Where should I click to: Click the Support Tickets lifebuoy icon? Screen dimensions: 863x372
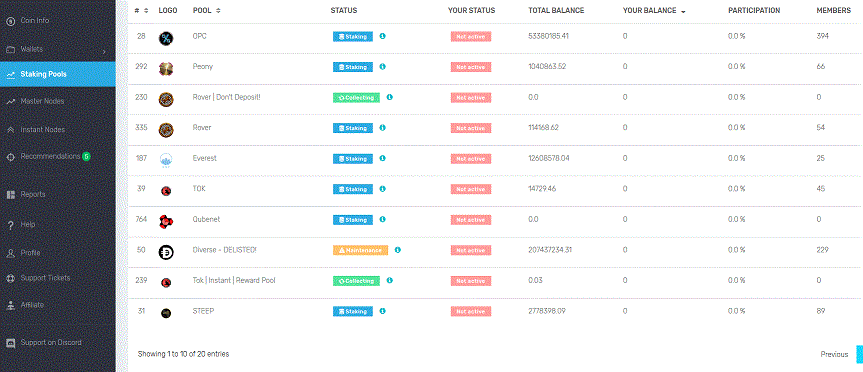pyautogui.click(x=10, y=278)
